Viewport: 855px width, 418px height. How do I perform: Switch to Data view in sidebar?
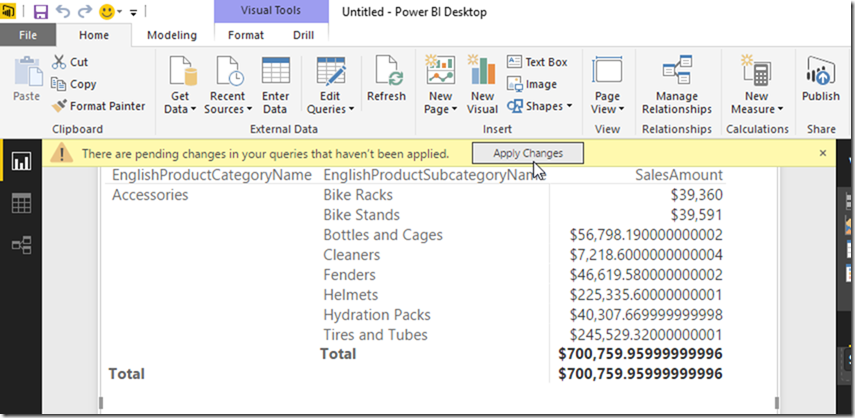click(x=21, y=203)
